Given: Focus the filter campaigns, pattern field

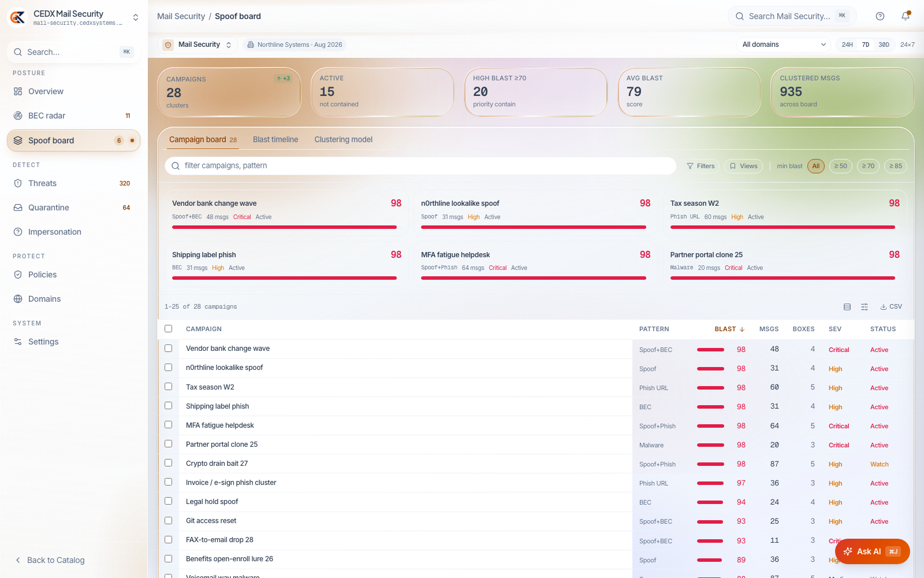Looking at the screenshot, I should (420, 166).
